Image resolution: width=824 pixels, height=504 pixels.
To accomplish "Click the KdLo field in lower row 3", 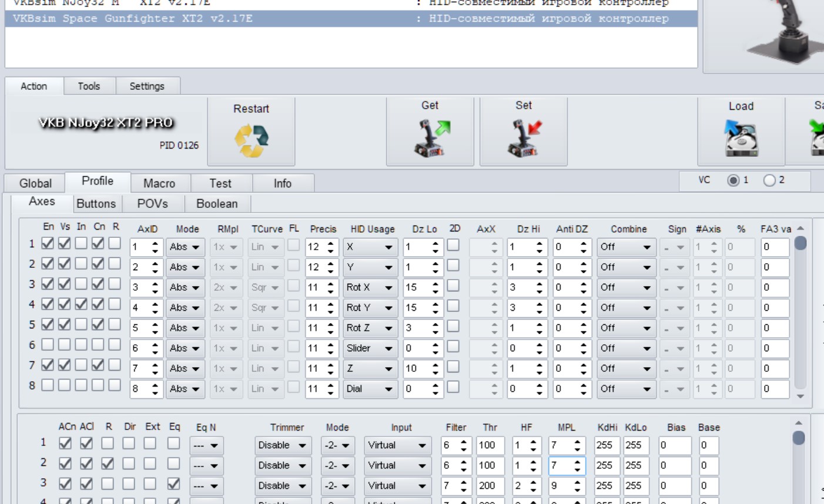I will [x=636, y=486].
